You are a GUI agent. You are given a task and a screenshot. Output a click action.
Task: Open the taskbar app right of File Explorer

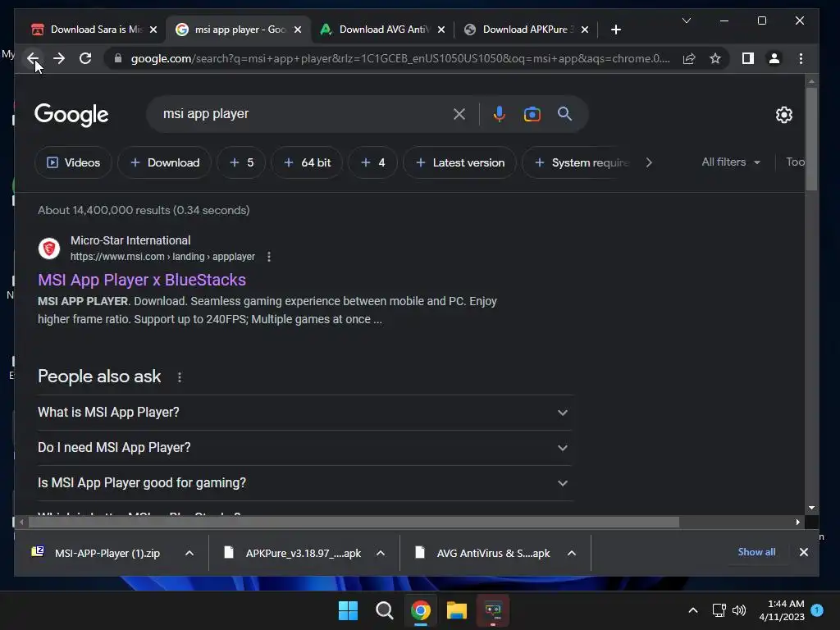point(493,610)
